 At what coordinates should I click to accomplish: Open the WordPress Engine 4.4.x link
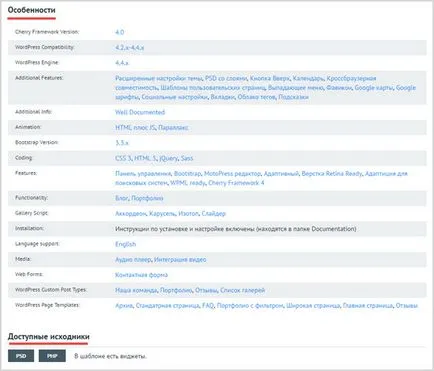(x=122, y=63)
